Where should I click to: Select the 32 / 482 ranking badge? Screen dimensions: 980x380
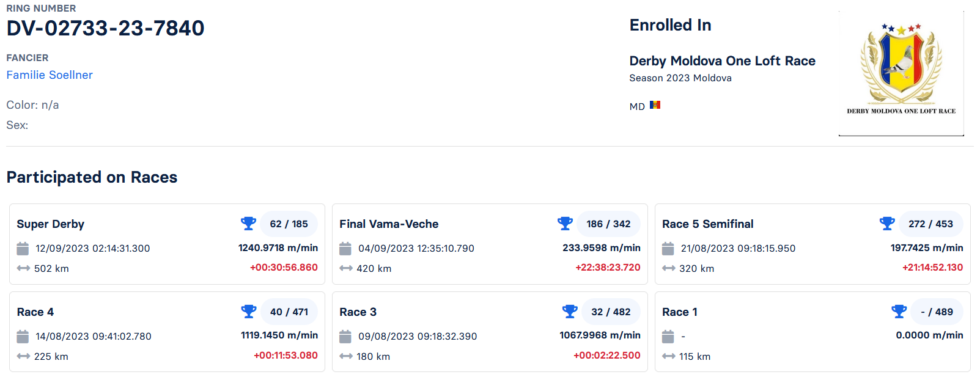611,312
